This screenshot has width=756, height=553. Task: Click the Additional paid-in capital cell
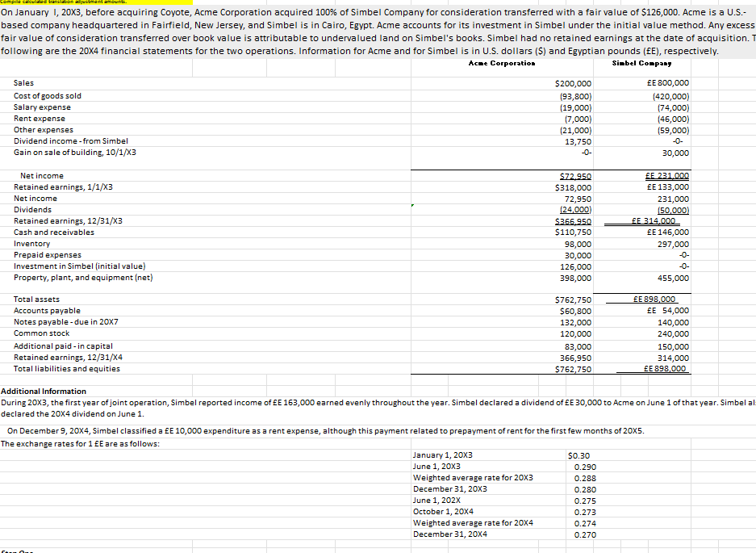(x=61, y=346)
